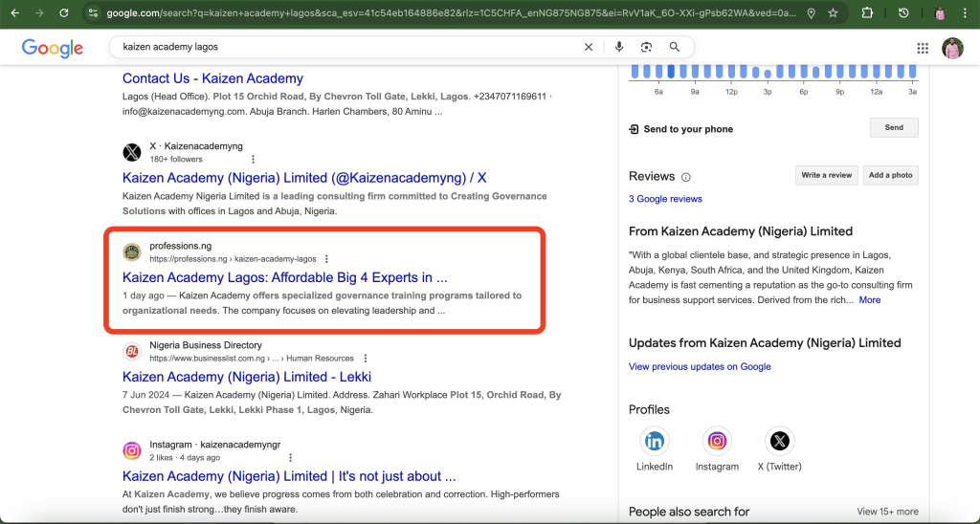Click the professions.ng result favicon
The width and height of the screenshot is (980, 524).
pos(132,251)
